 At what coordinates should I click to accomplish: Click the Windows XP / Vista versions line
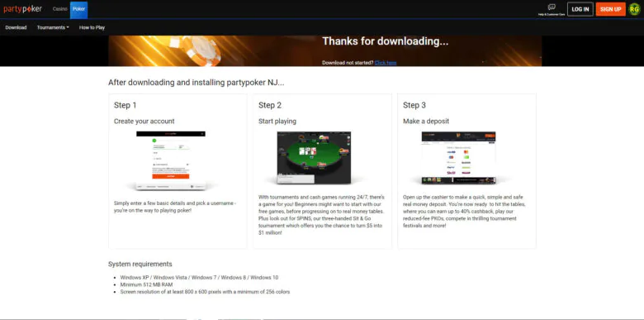(x=199, y=278)
